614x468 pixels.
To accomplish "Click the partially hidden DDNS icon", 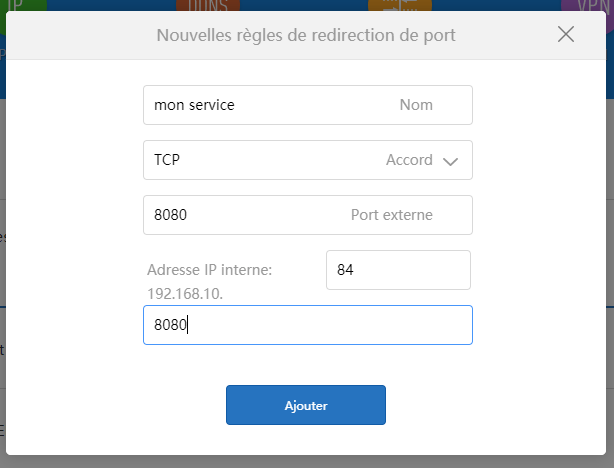I will click(x=208, y=5).
